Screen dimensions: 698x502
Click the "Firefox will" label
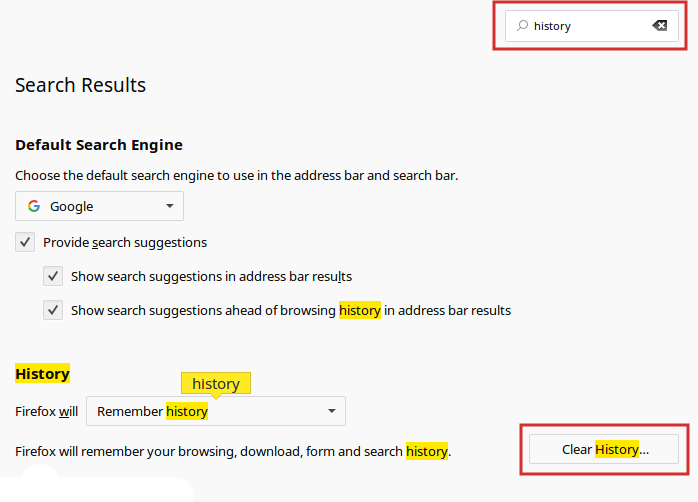click(x=47, y=411)
